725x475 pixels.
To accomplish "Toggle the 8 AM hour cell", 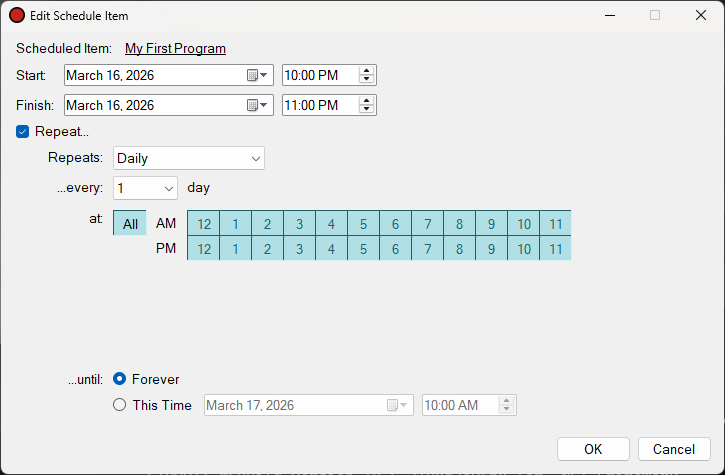I will coord(459,223).
